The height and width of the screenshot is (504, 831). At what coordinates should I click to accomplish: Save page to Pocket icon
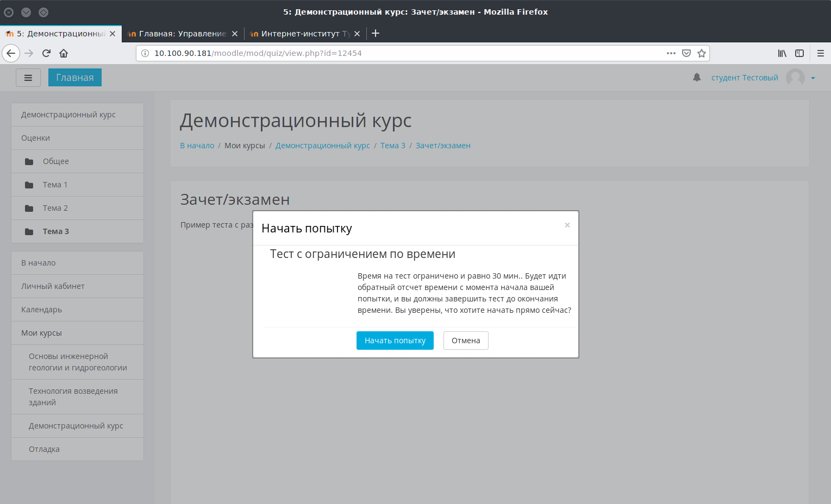click(x=686, y=53)
